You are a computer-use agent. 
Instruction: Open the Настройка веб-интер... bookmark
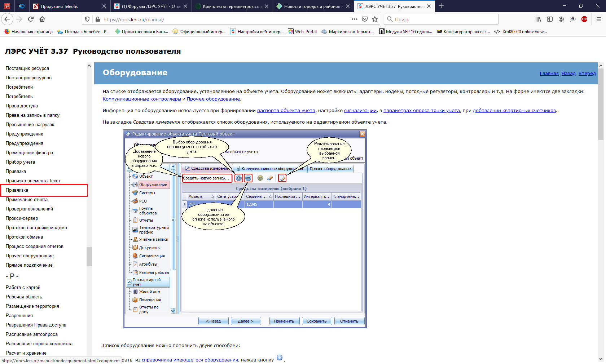tap(257, 31)
